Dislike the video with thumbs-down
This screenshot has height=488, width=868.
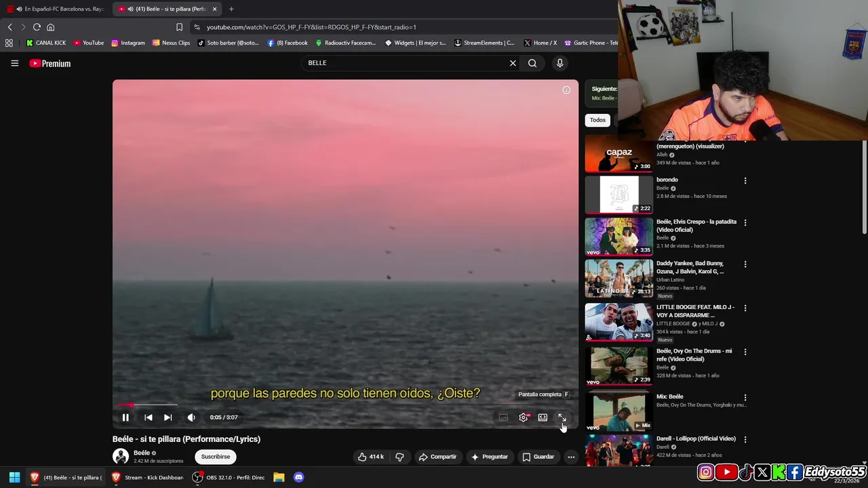(x=399, y=457)
